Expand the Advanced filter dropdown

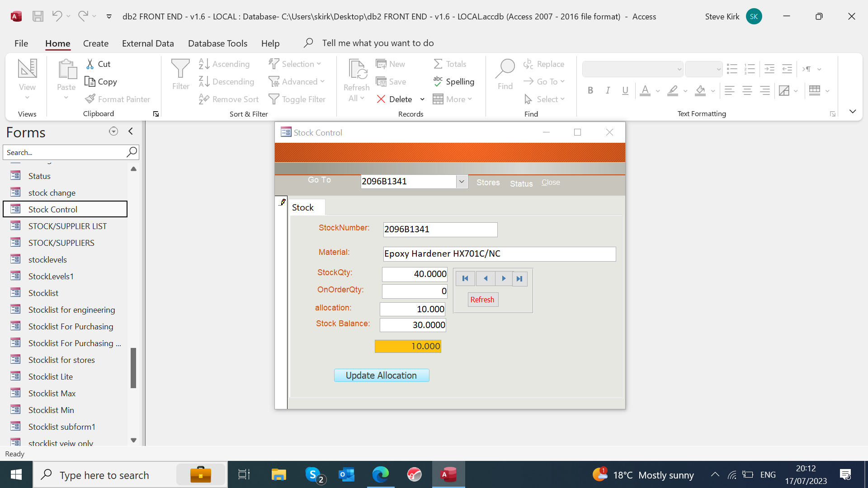click(322, 81)
